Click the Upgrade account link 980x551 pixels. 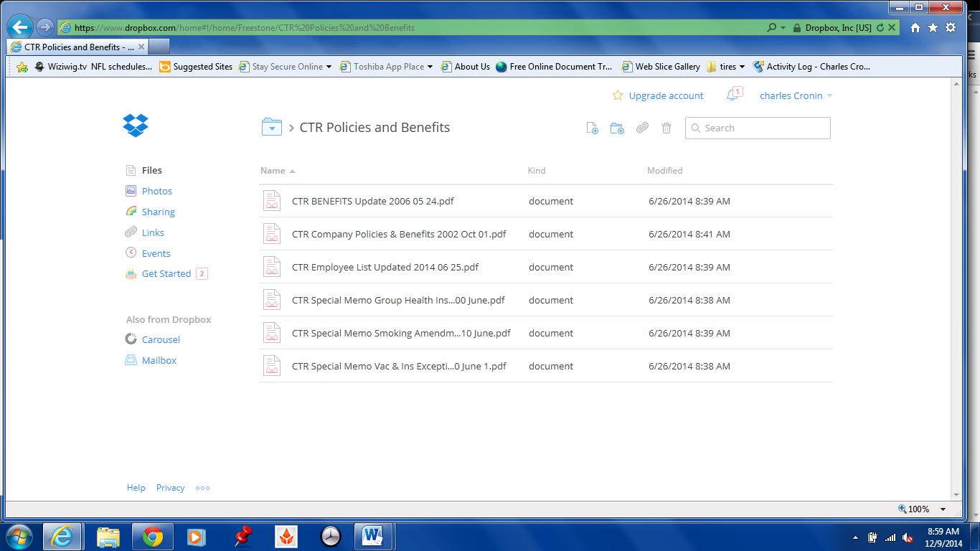pos(666,95)
